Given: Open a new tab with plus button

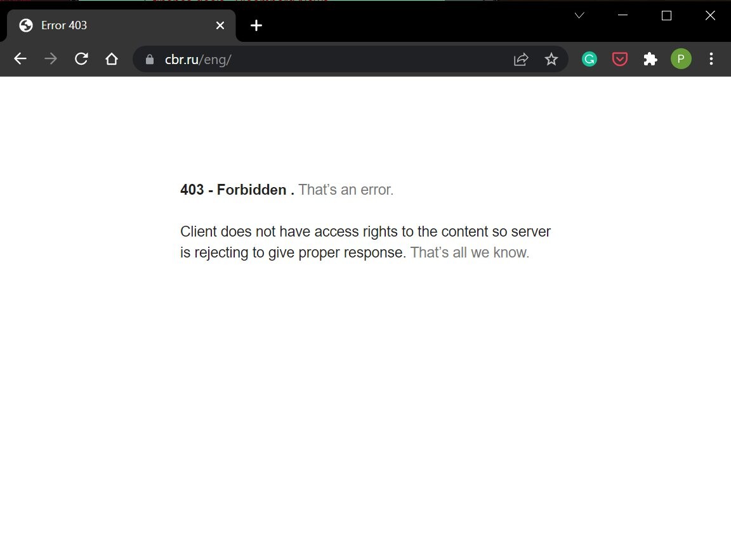Looking at the screenshot, I should (x=256, y=25).
